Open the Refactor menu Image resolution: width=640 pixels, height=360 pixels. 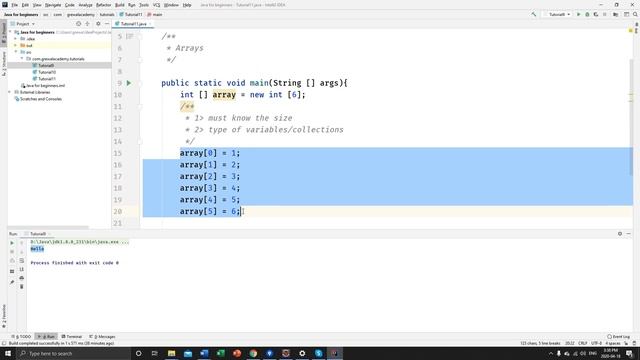(103, 5)
